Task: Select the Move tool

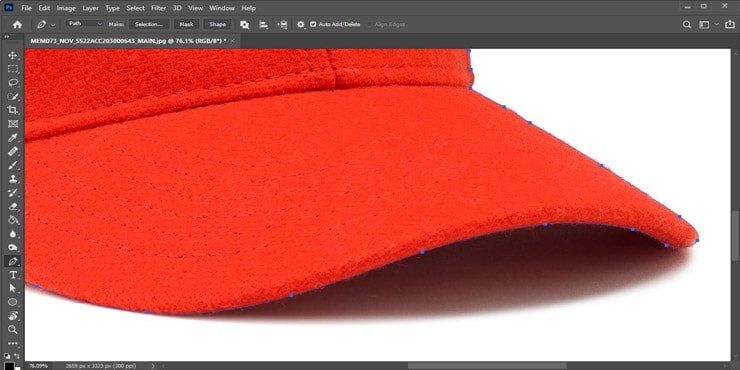Action: coord(13,55)
